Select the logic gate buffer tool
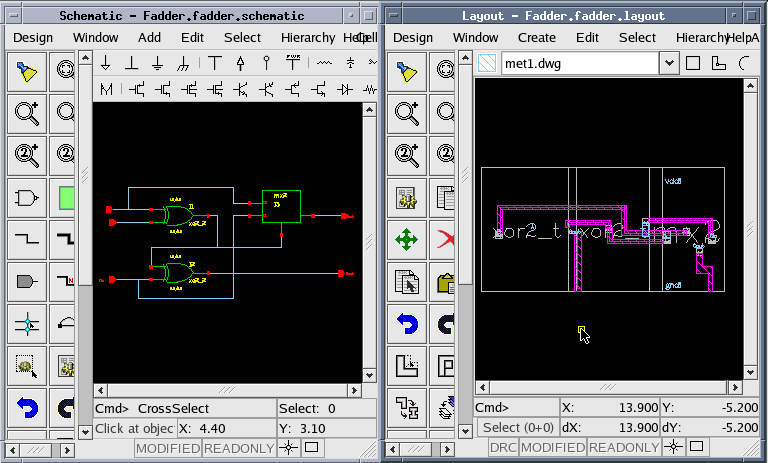The height and width of the screenshot is (463, 768). (26, 197)
